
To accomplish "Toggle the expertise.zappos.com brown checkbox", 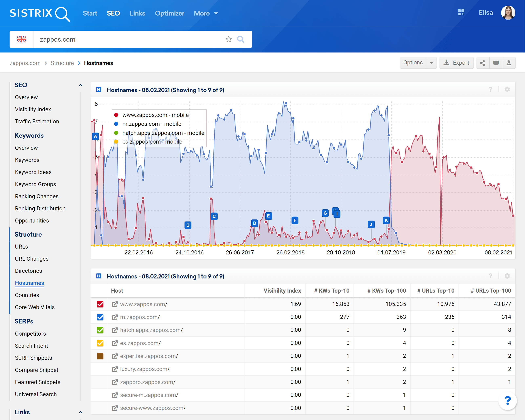I will (100, 356).
